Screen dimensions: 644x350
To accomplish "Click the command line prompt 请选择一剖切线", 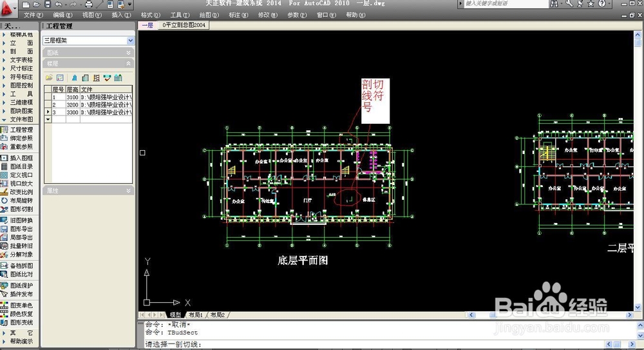I will (x=173, y=344).
